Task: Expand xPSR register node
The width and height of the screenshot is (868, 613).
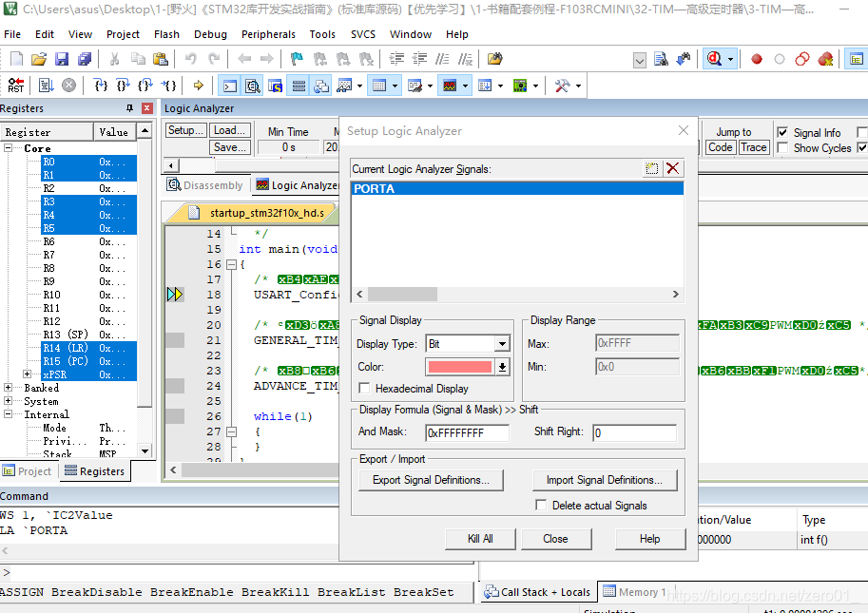Action: pyautogui.click(x=28, y=374)
